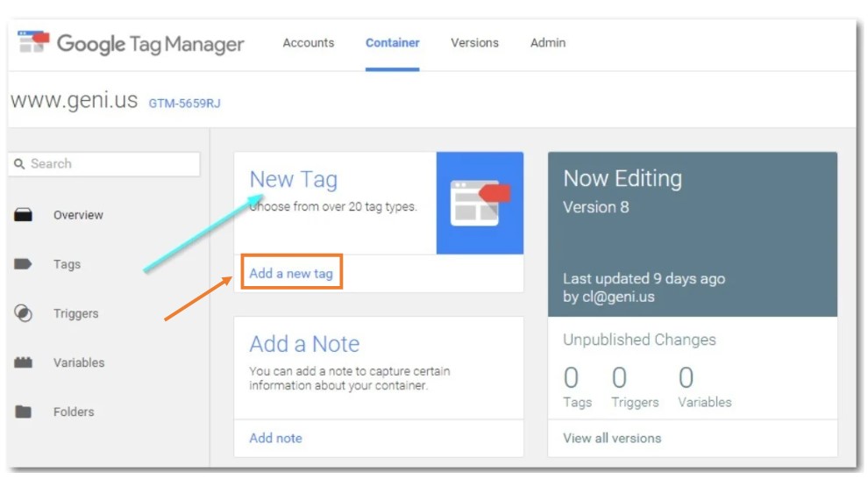This screenshot has height=480, width=868.
Task: Go to the Admin tab
Action: click(x=548, y=43)
